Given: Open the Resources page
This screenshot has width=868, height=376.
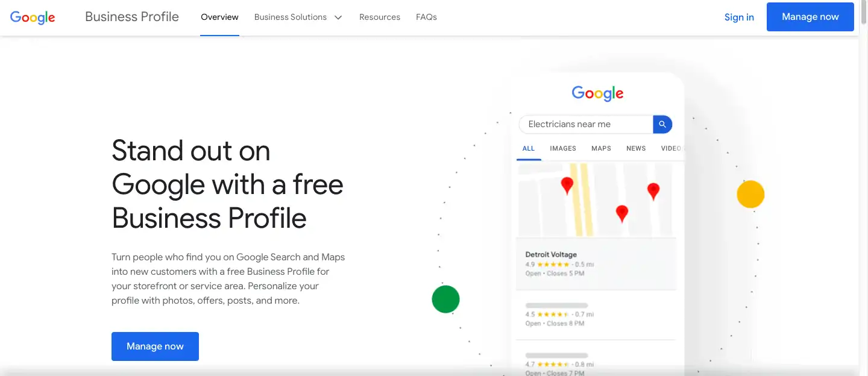Looking at the screenshot, I should (x=380, y=17).
